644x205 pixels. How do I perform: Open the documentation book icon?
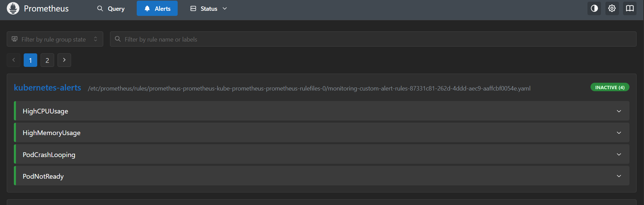click(630, 8)
